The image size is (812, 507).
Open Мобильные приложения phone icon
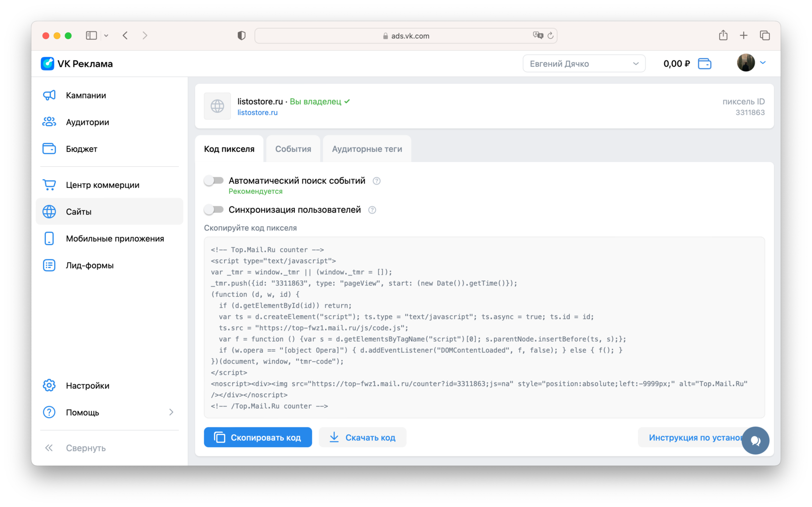pos(49,238)
